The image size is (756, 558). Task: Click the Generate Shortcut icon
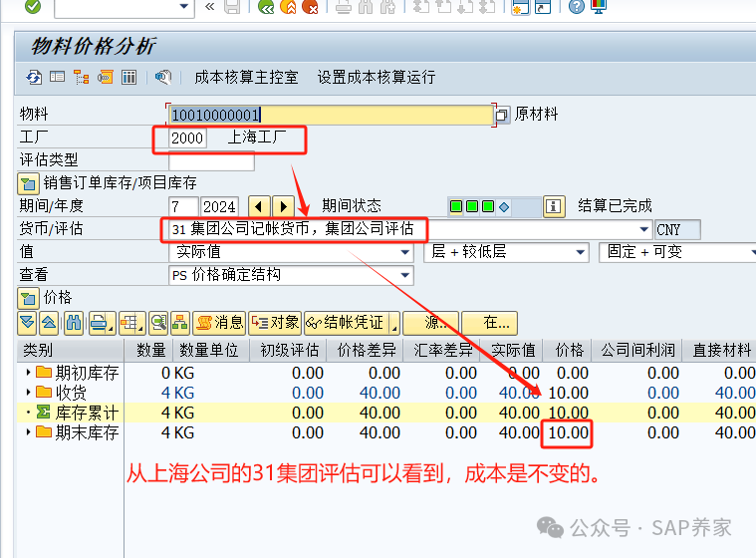[x=543, y=7]
